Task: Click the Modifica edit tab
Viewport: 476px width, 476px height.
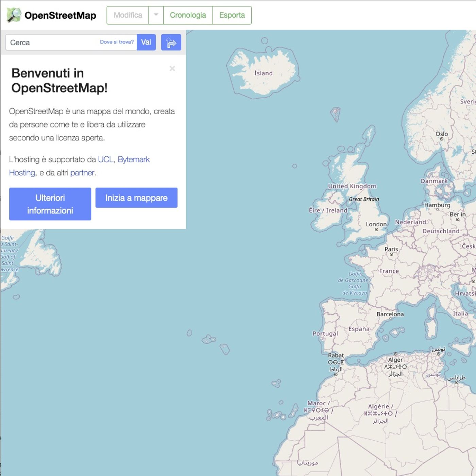Action: [x=128, y=15]
